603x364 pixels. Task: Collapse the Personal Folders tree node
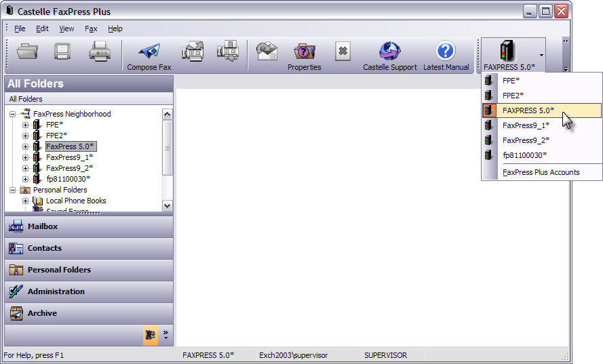point(13,190)
